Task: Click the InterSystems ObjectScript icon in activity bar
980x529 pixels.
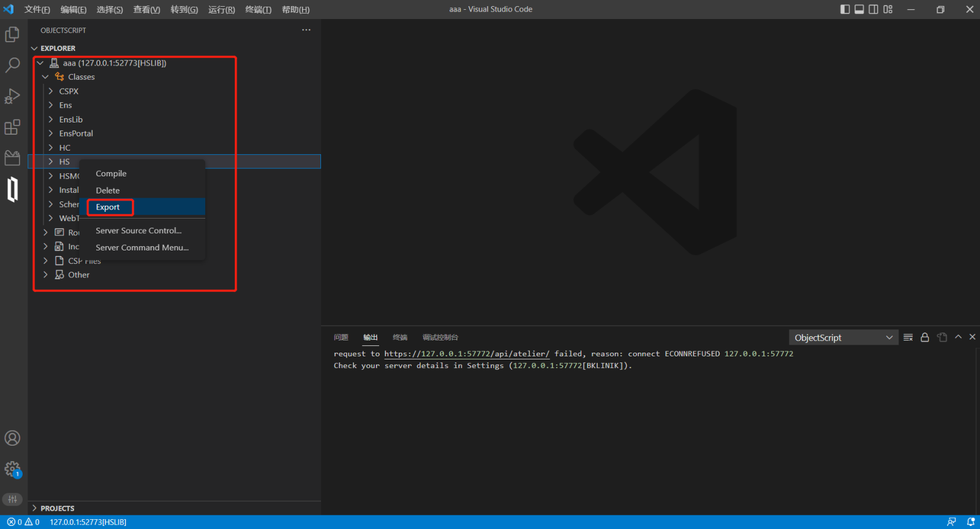Action: click(12, 189)
